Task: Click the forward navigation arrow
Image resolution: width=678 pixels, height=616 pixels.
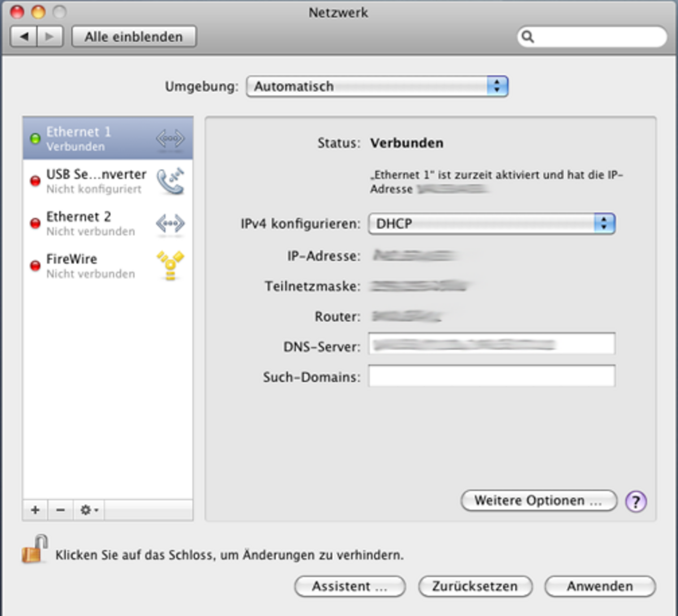Action: pyautogui.click(x=50, y=37)
